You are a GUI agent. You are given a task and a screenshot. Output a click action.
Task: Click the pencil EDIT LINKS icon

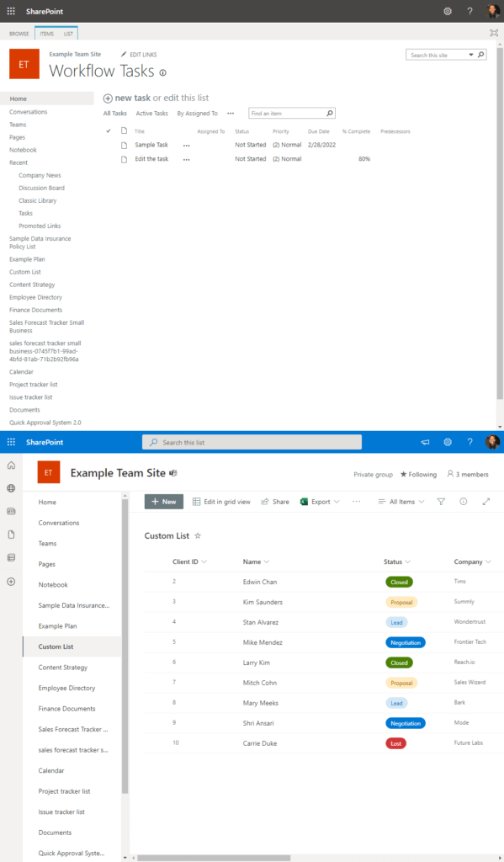coord(124,55)
